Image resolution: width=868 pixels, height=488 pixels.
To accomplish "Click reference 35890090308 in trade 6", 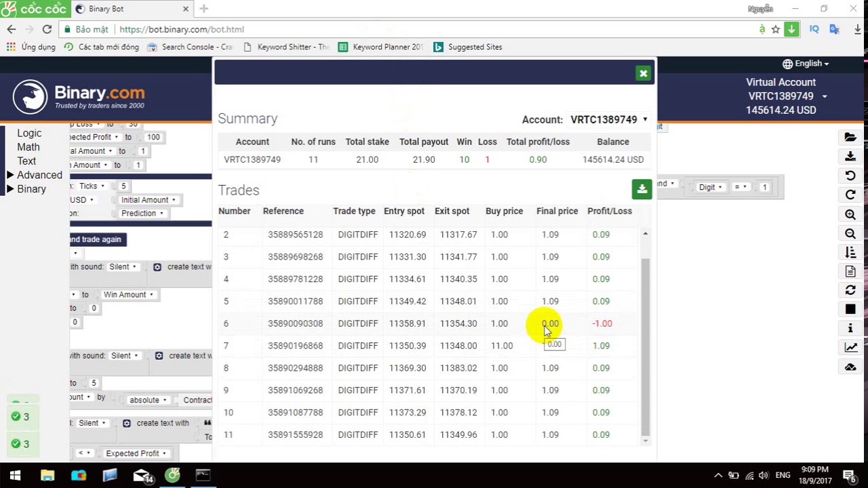I will point(295,323).
